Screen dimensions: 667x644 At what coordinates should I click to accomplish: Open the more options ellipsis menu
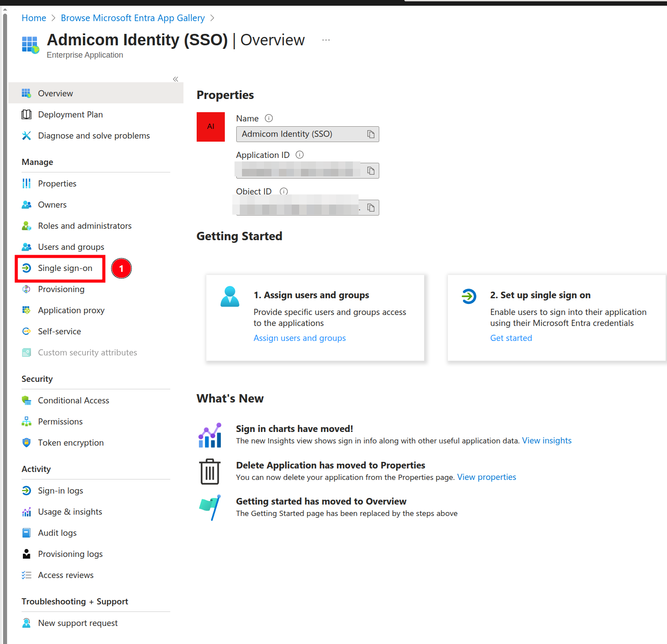point(326,40)
